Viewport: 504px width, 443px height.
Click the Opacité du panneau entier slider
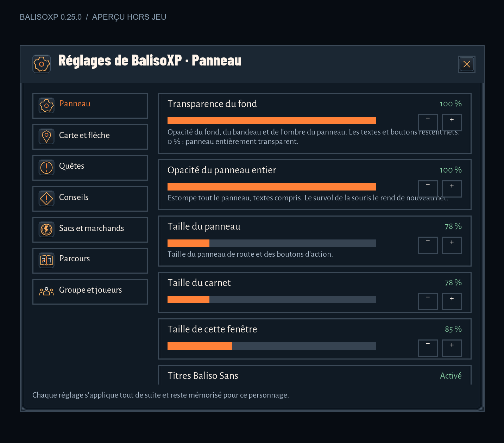[272, 187]
